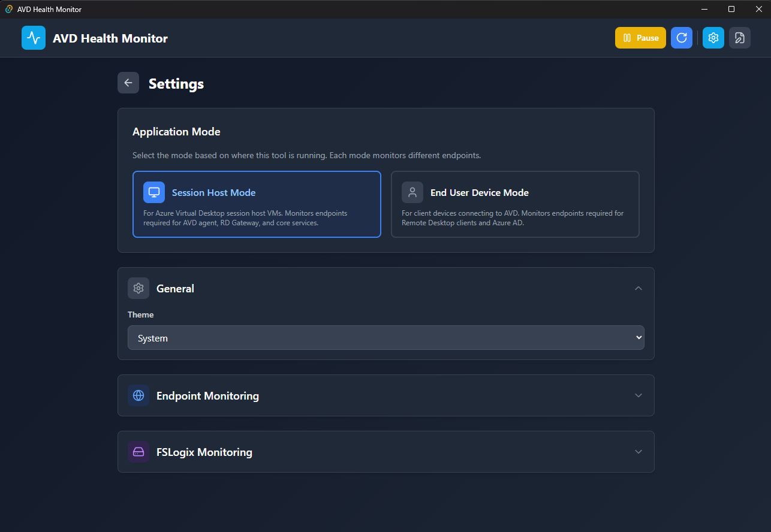Click the AVD Health Monitor heartbeat logo
Image resolution: width=771 pixels, height=532 pixels.
point(33,37)
